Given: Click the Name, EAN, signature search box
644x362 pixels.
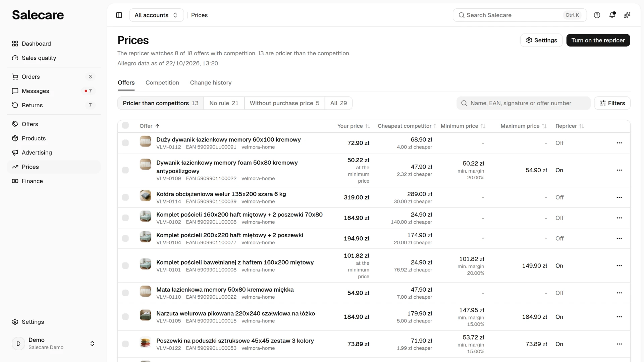Looking at the screenshot, I should pos(523,103).
